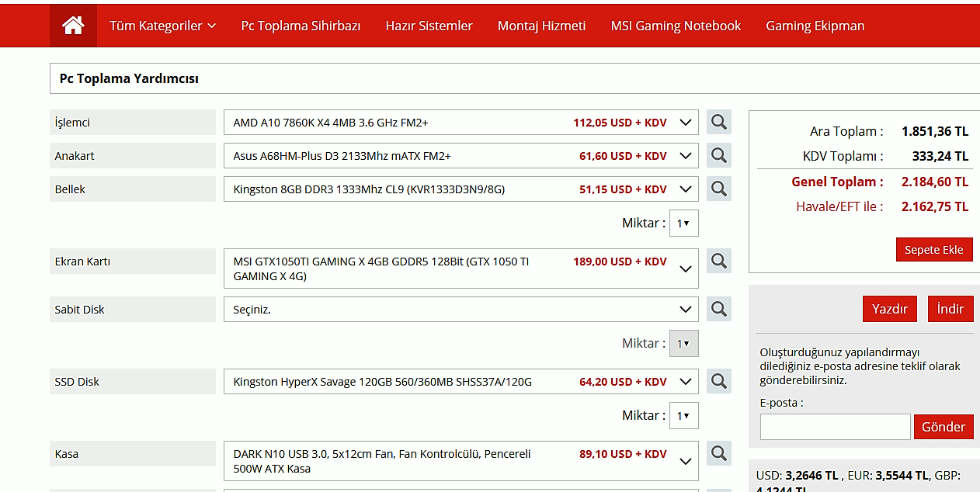The image size is (980, 492).
Task: Click the KDV Toplamı 333,24 TL value
Action: pos(940,156)
